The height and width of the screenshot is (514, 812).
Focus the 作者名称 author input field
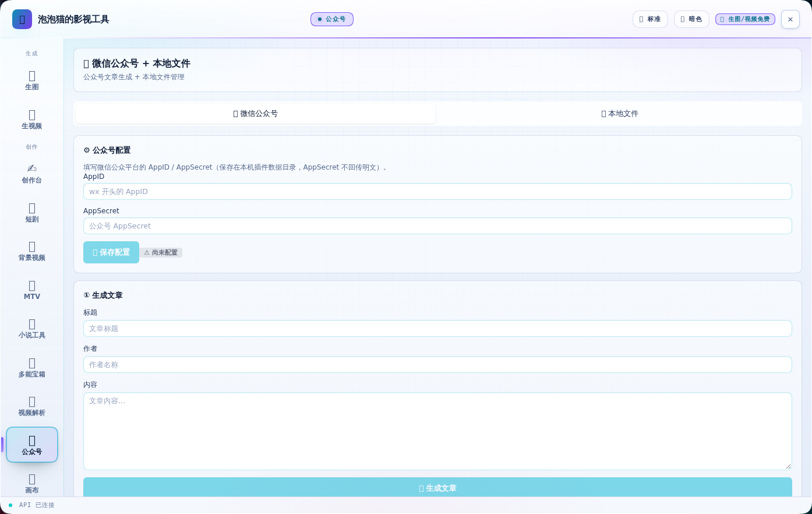pyautogui.click(x=437, y=365)
